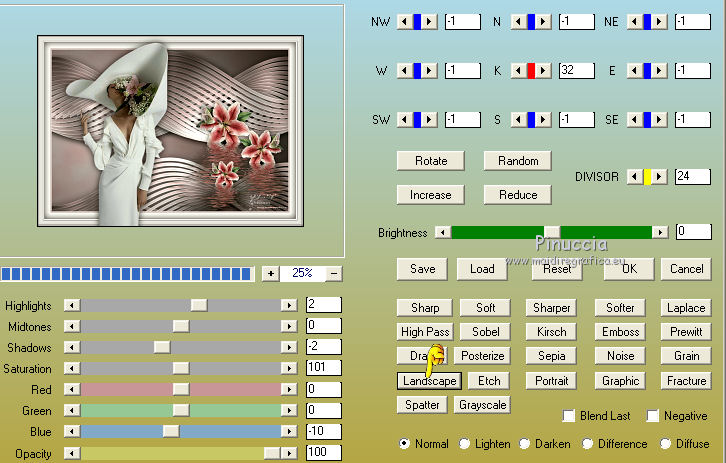Viewport: 726px width, 463px height.
Task: Apply the Softer preset
Action: pos(620,307)
